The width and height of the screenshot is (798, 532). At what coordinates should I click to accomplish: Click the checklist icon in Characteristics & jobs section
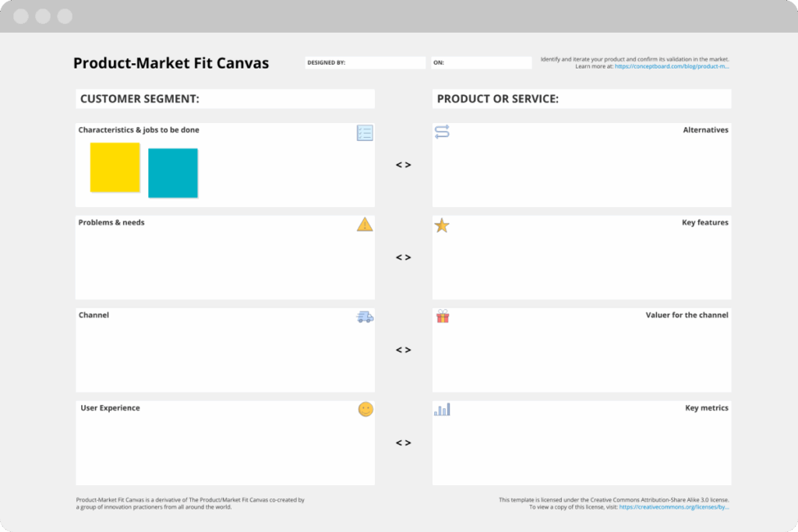click(365, 132)
